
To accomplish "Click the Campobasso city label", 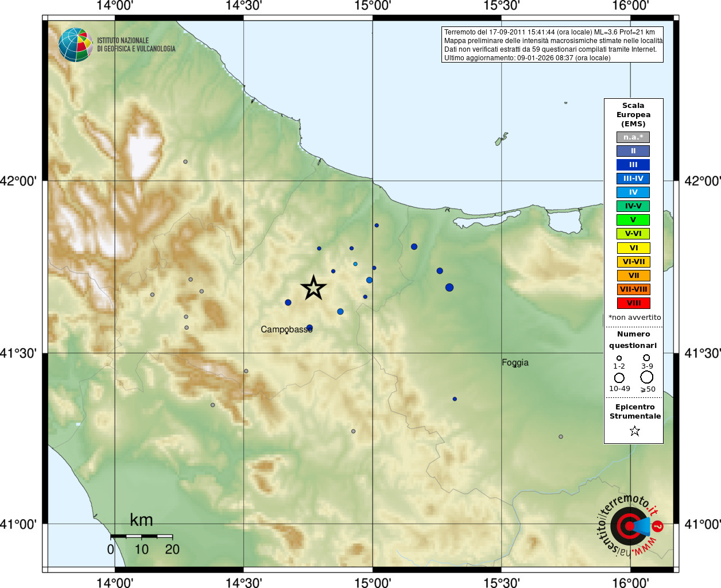I will tap(286, 330).
